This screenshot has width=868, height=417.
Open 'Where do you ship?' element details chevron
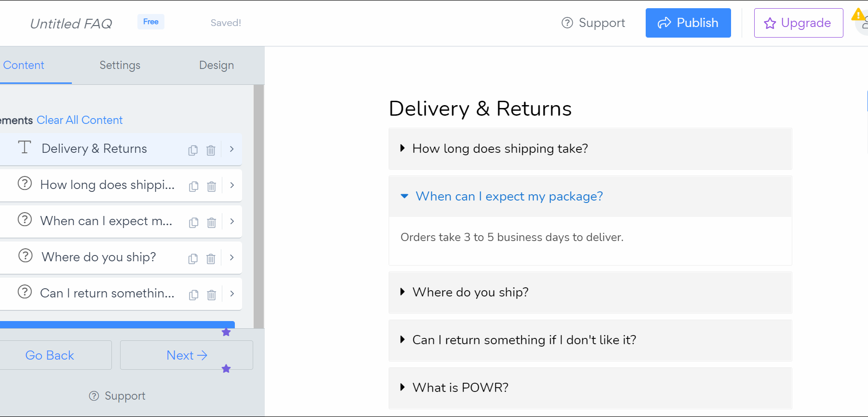[x=232, y=257]
